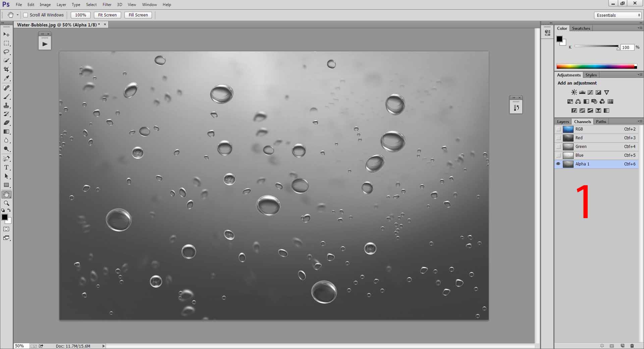Select the Clone Stamp tool

click(6, 105)
